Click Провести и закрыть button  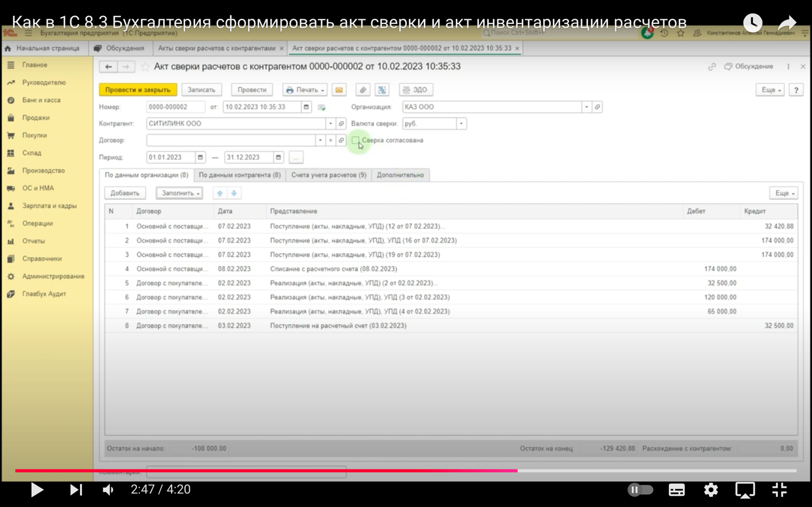click(138, 90)
